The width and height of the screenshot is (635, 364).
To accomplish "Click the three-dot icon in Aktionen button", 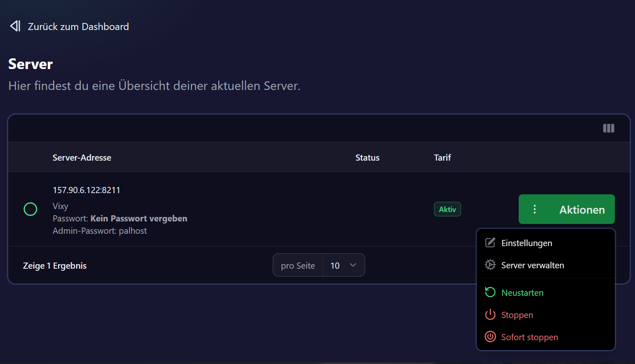I will [x=535, y=210].
